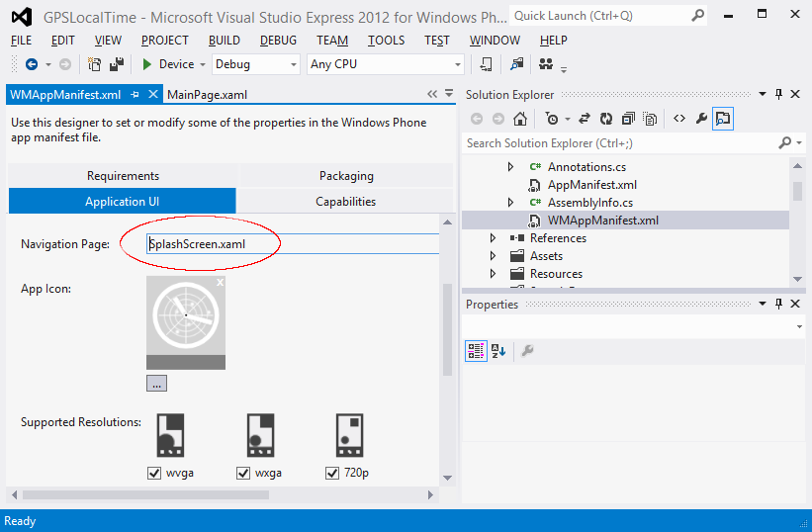Click the Navigate Backward arrow in toolbar
The height and width of the screenshot is (532, 812).
tap(32, 64)
